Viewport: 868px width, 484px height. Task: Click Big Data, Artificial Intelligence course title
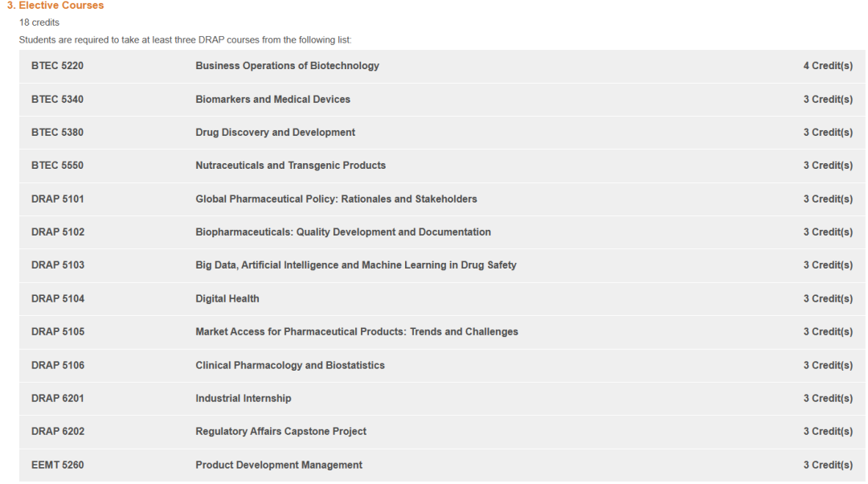tap(355, 265)
